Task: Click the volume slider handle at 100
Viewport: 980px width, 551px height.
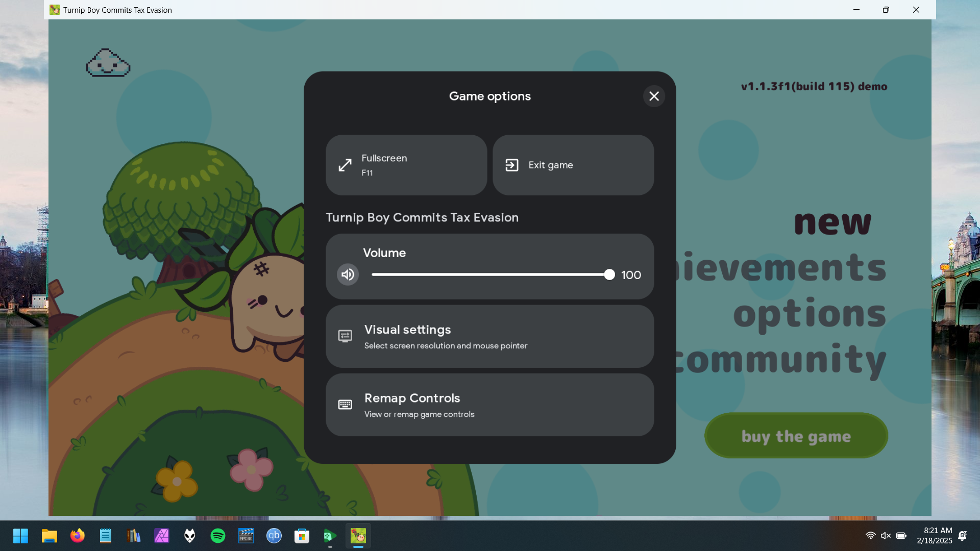Action: tap(609, 274)
